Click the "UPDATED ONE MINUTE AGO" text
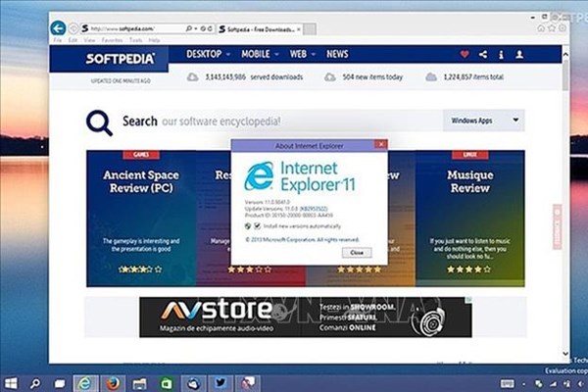Image resolution: width=588 pixels, height=392 pixels. 121,80
